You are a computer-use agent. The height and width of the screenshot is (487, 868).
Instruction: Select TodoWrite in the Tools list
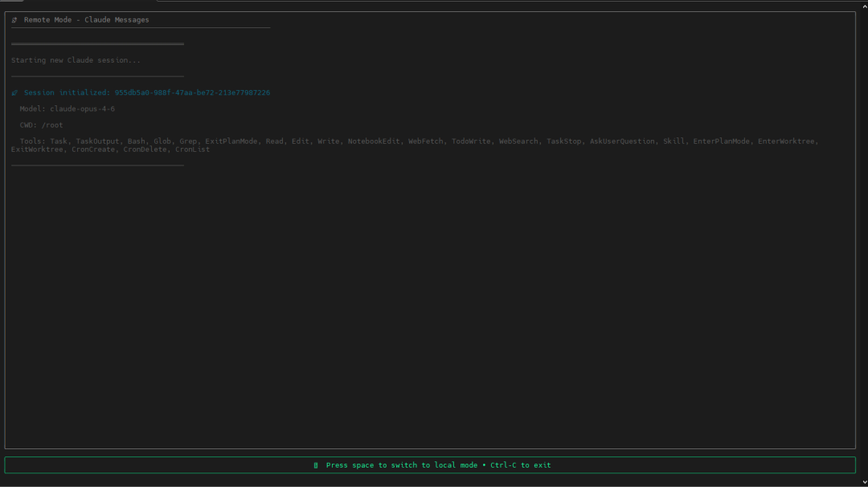point(470,141)
